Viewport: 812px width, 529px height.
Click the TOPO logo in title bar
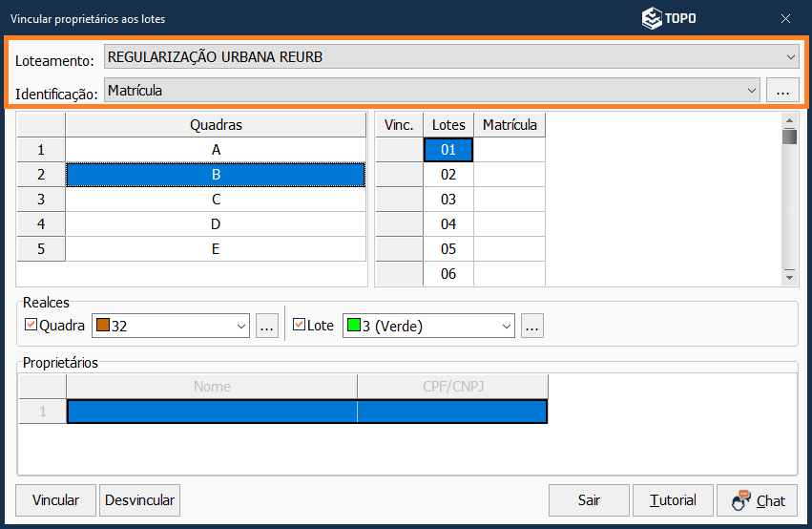point(668,18)
